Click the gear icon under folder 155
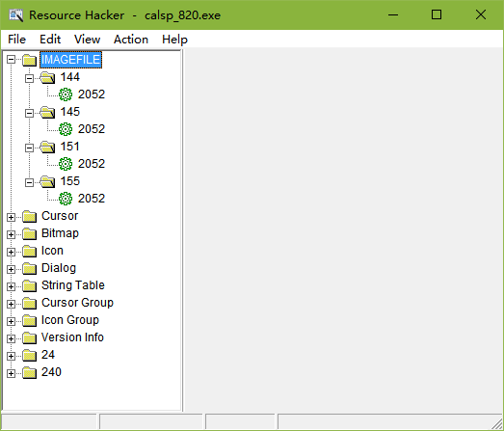The height and width of the screenshot is (431, 504). 66,199
